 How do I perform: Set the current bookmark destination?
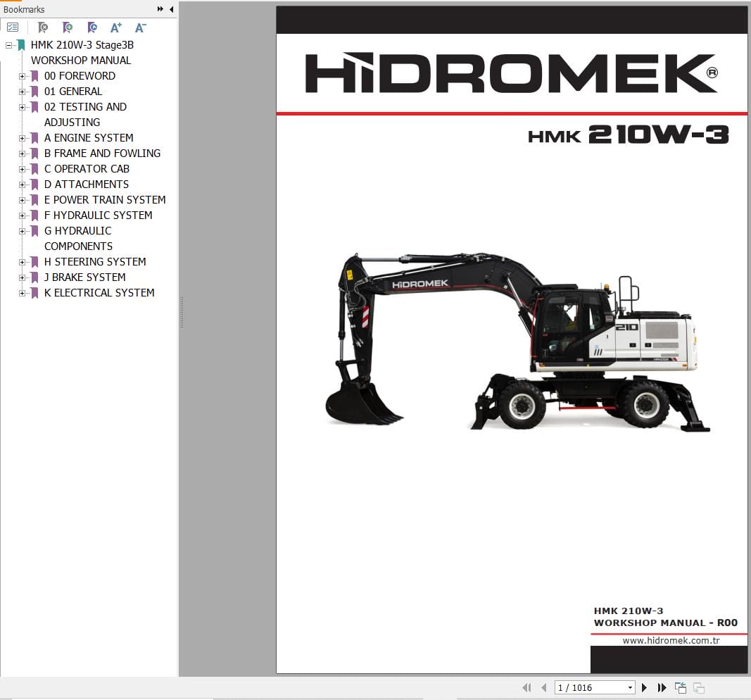coord(92,27)
